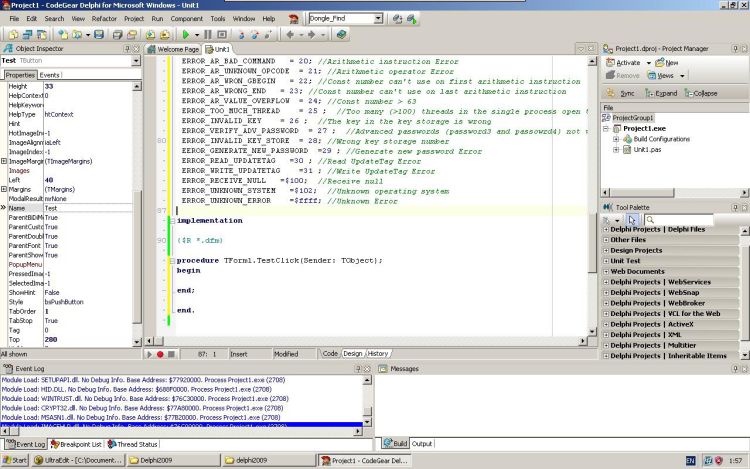Click the Event Log vertical scrollbar down arrow

pos(367,422)
